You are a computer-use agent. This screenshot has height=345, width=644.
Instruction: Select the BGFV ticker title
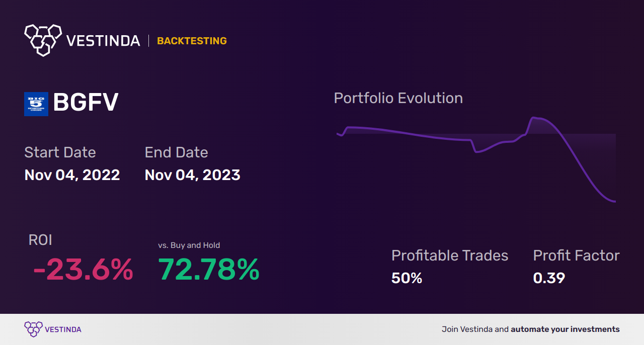pyautogui.click(x=86, y=103)
